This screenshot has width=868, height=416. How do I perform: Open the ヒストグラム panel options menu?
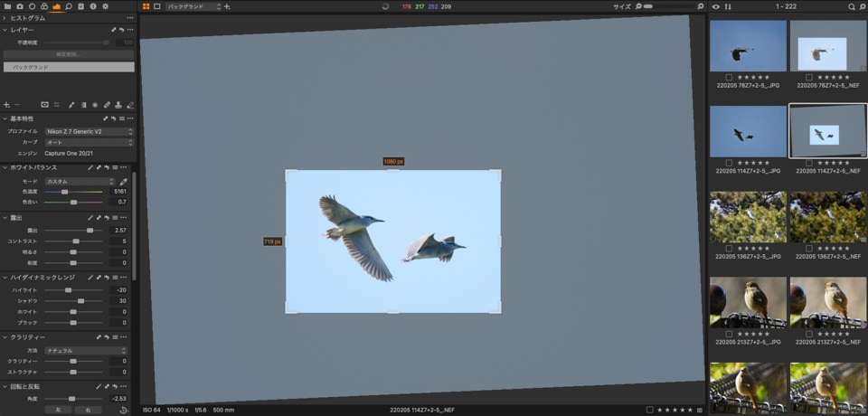(130, 18)
